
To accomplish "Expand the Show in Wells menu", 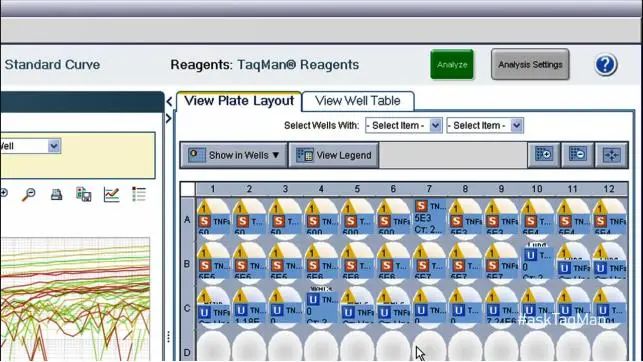I will [234, 155].
